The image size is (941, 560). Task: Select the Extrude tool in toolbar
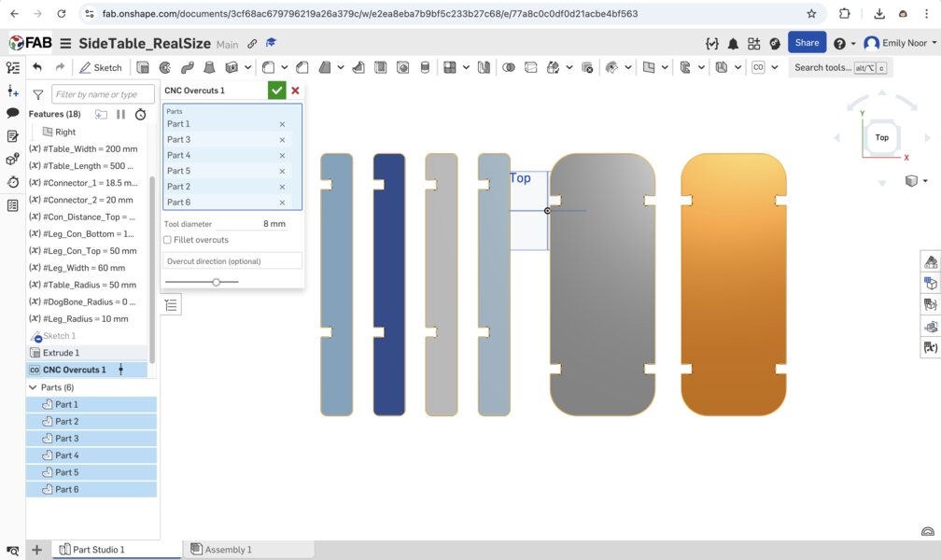click(x=143, y=67)
